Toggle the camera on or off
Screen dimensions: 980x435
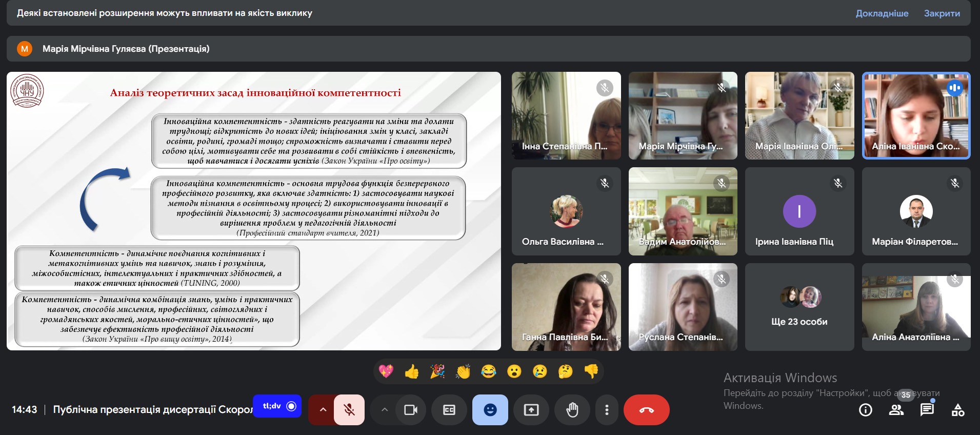411,410
